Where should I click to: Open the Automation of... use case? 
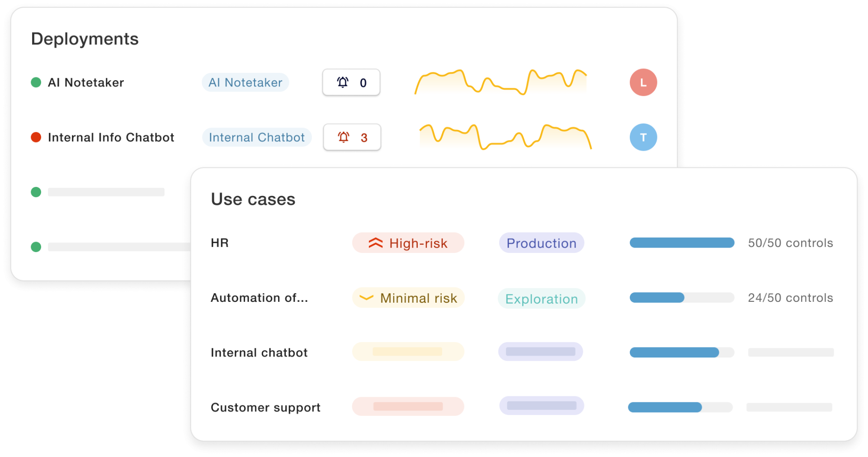(x=259, y=298)
